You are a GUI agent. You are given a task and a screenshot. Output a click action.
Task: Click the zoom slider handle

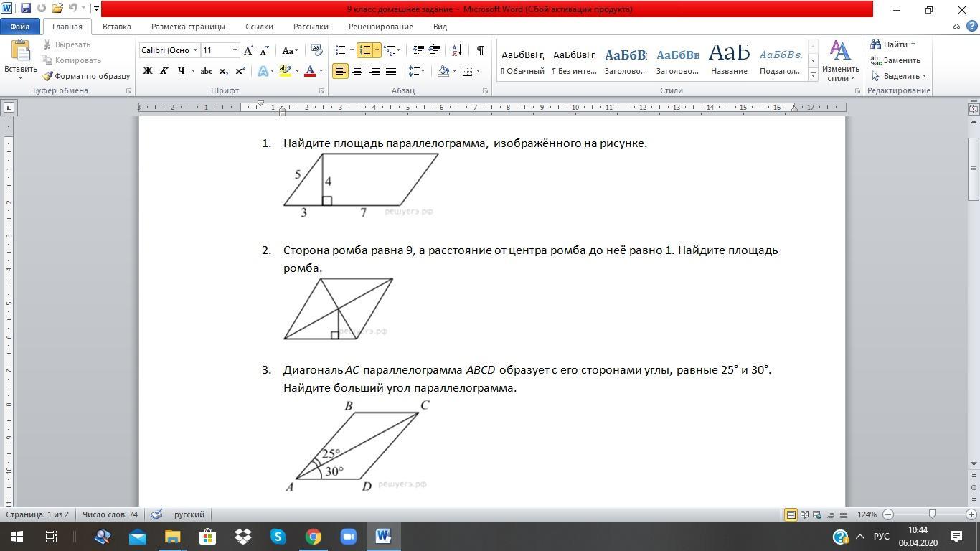coord(932,514)
